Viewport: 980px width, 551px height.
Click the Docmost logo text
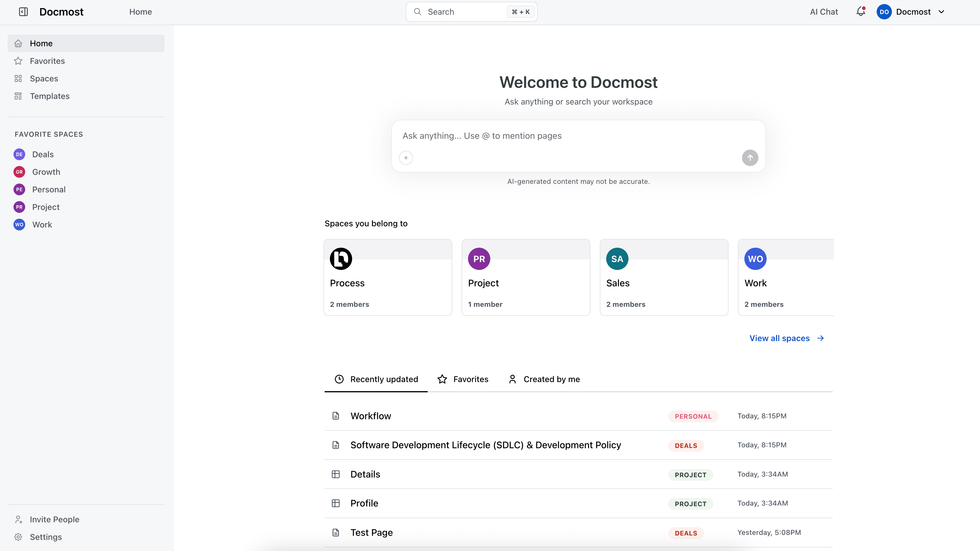pyautogui.click(x=61, y=12)
